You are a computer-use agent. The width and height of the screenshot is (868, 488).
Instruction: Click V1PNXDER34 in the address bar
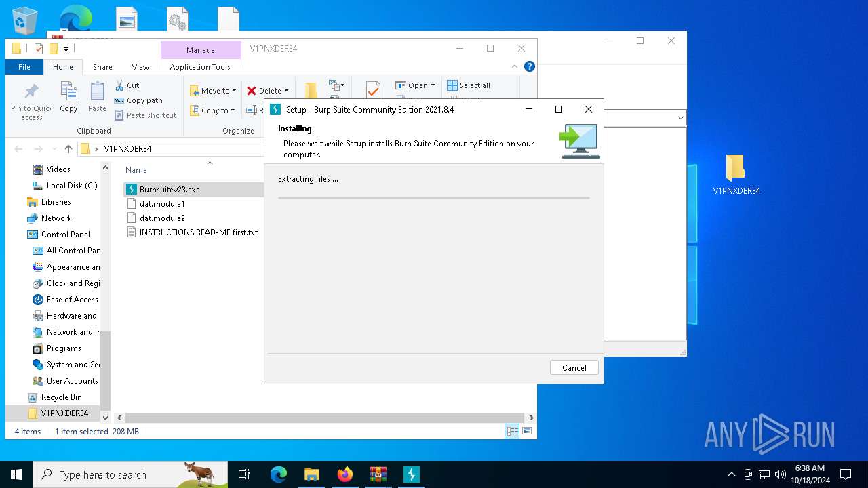[127, 149]
